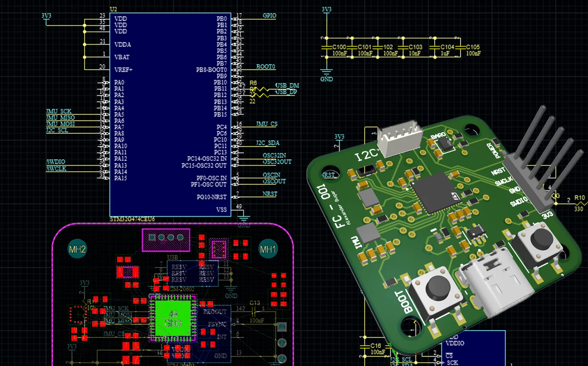Select the U2 designator above the MCU
The width and height of the screenshot is (588, 366).
coord(113,9)
